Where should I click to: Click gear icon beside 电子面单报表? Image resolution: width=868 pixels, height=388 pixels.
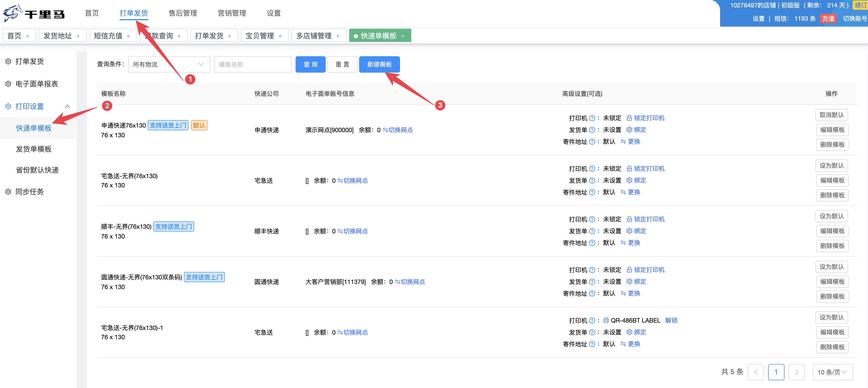pos(8,84)
